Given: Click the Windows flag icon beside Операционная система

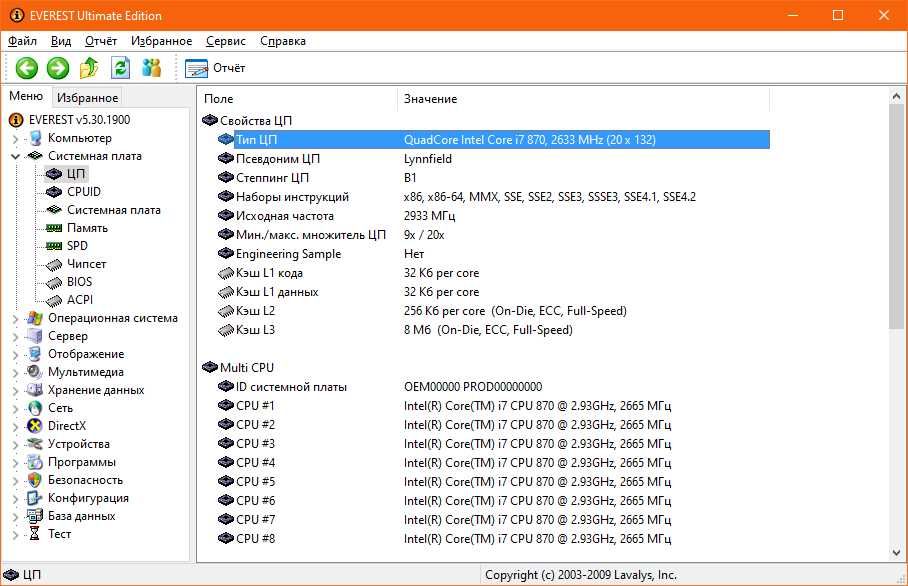Looking at the screenshot, I should [x=35, y=318].
